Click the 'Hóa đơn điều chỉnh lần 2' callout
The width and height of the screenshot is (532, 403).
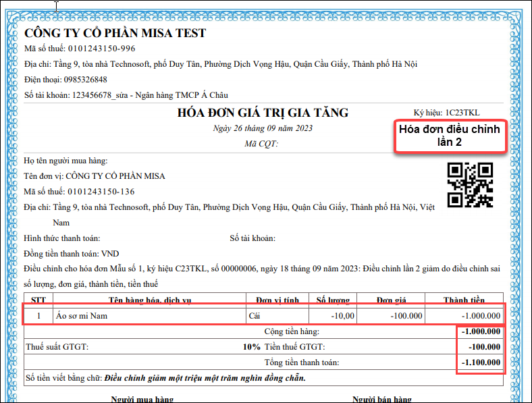[x=449, y=136]
